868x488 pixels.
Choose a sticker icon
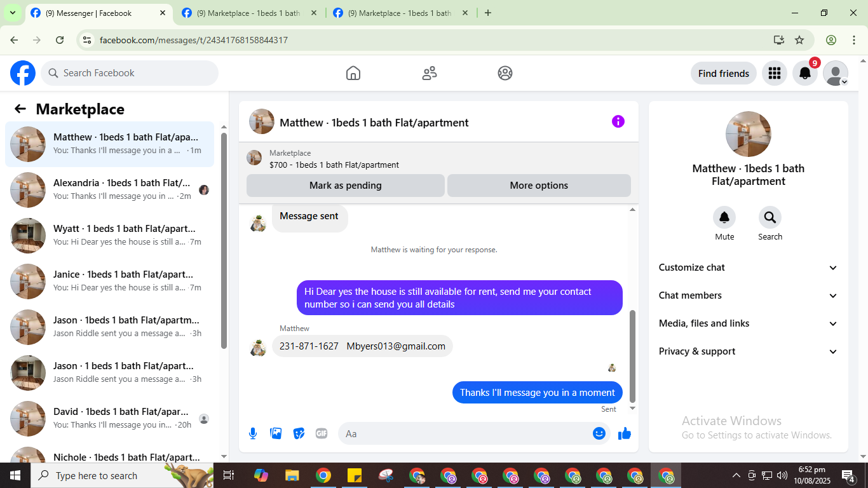[299, 433]
